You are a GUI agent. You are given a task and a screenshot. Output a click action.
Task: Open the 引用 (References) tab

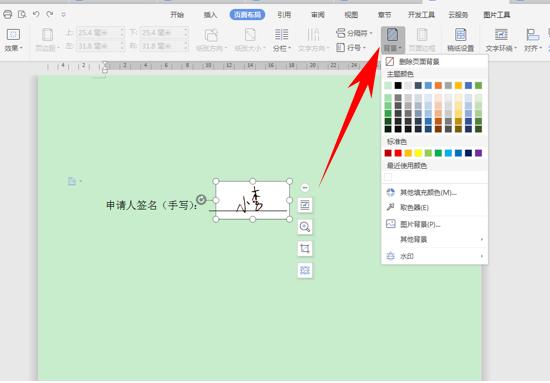284,15
